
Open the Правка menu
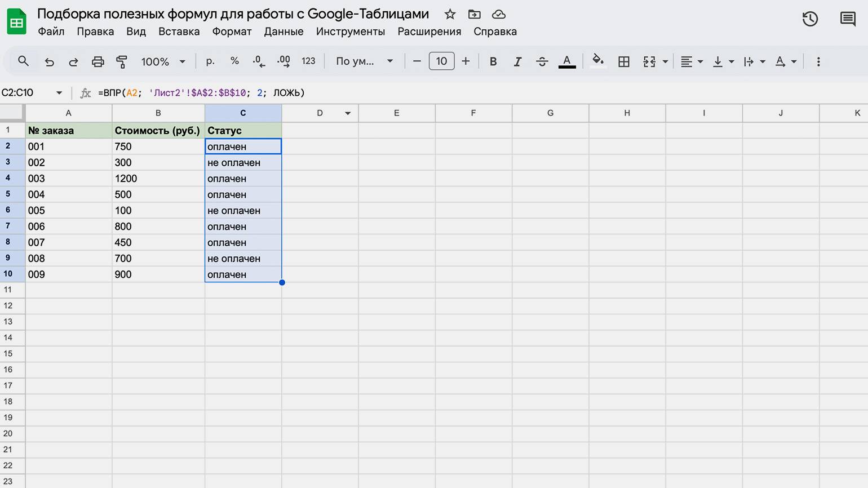[95, 32]
